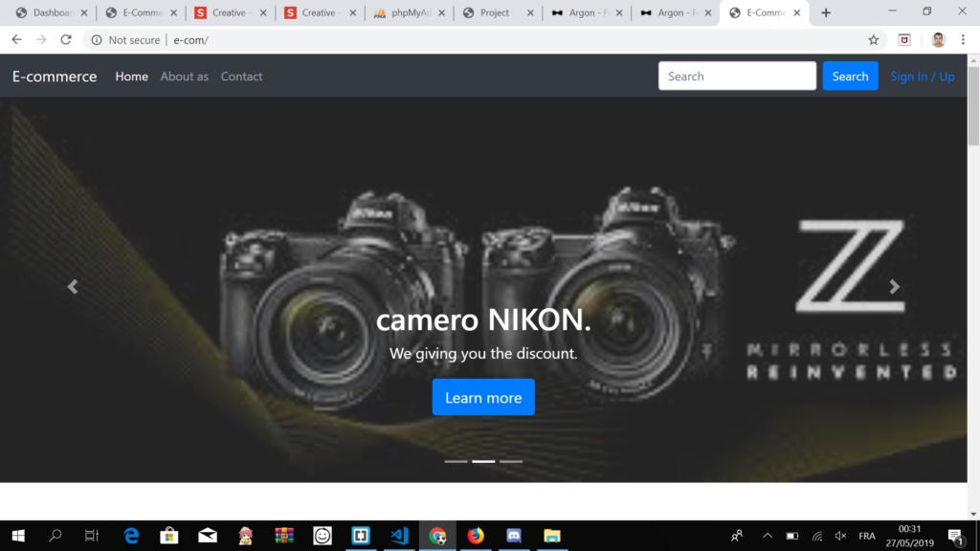Image resolution: width=980 pixels, height=551 pixels.
Task: Open the Chrome three-dot menu
Action: tap(963, 40)
